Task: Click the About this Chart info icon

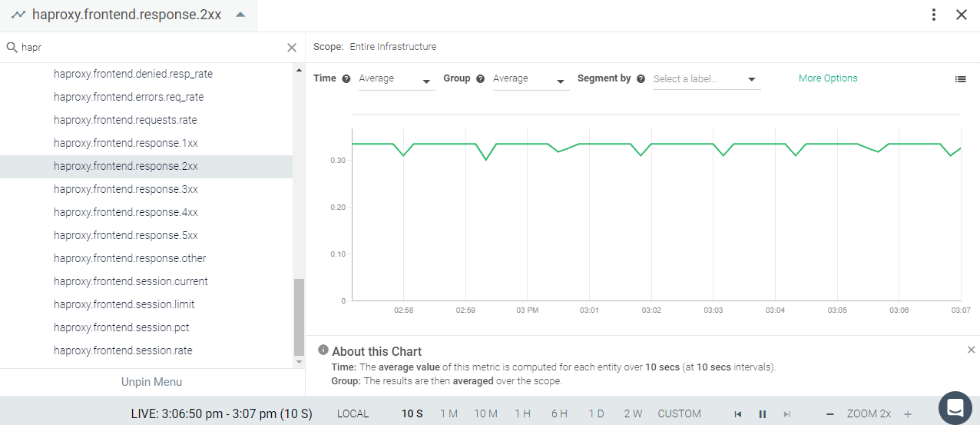Action: [323, 350]
